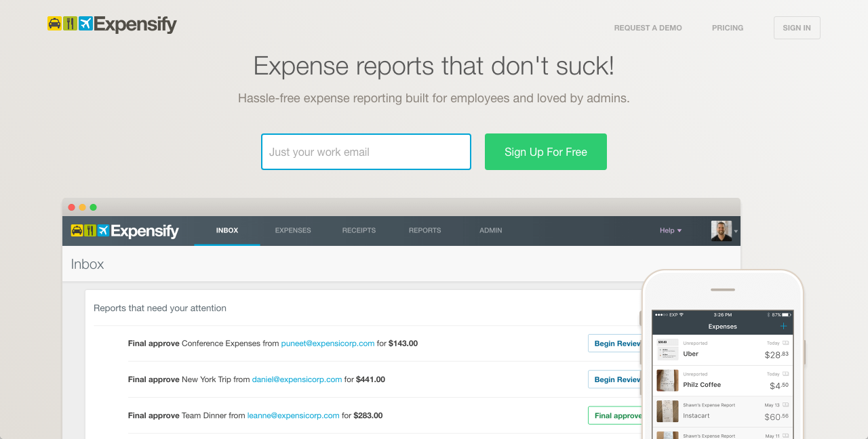
Task: Expand the Help dropdown menu
Action: pyautogui.click(x=671, y=230)
